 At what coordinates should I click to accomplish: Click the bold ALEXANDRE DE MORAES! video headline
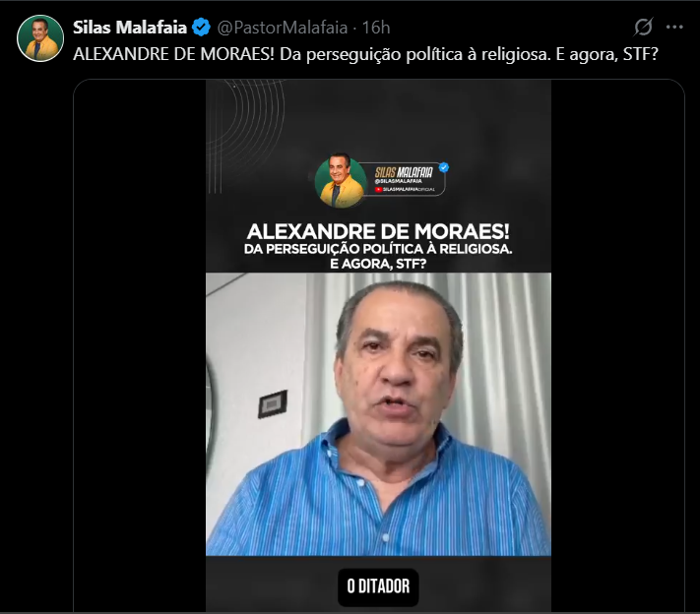pyautogui.click(x=378, y=231)
